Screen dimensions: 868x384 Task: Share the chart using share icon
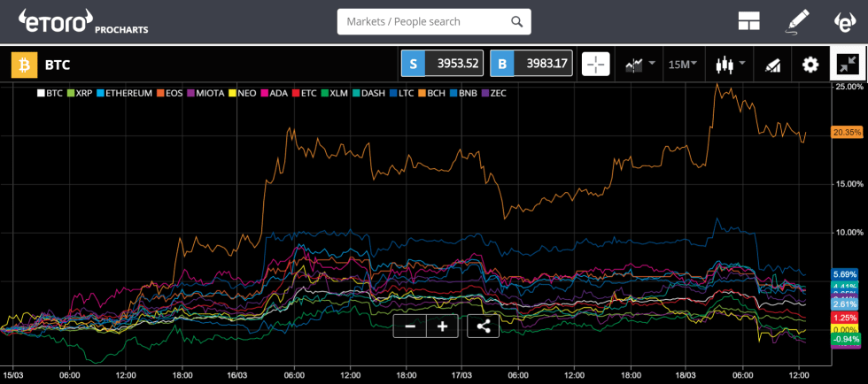point(484,326)
